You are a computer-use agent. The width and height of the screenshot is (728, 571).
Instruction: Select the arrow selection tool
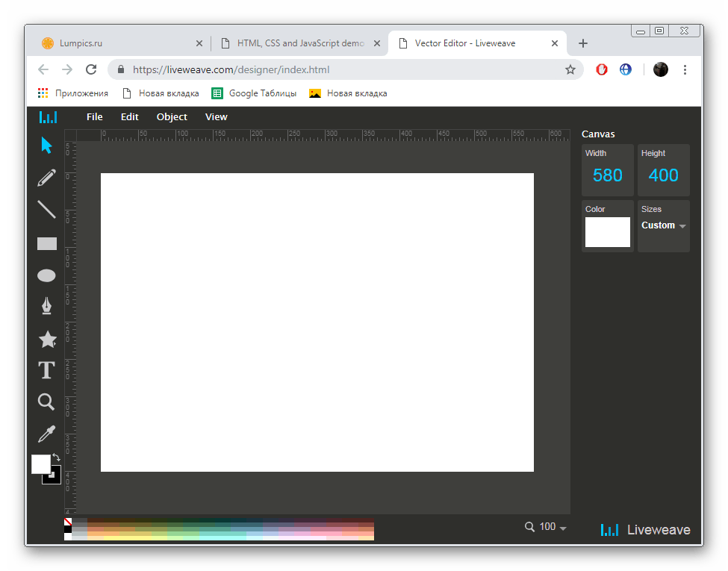tap(46, 146)
